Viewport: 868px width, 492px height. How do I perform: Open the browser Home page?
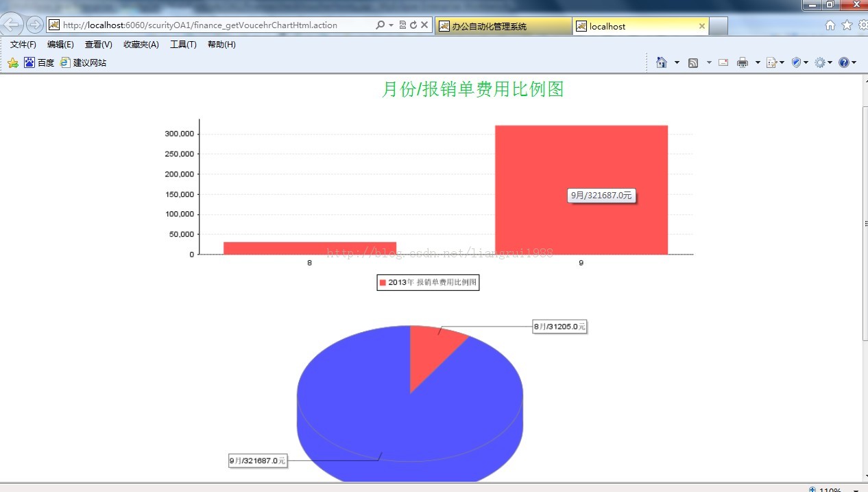662,62
